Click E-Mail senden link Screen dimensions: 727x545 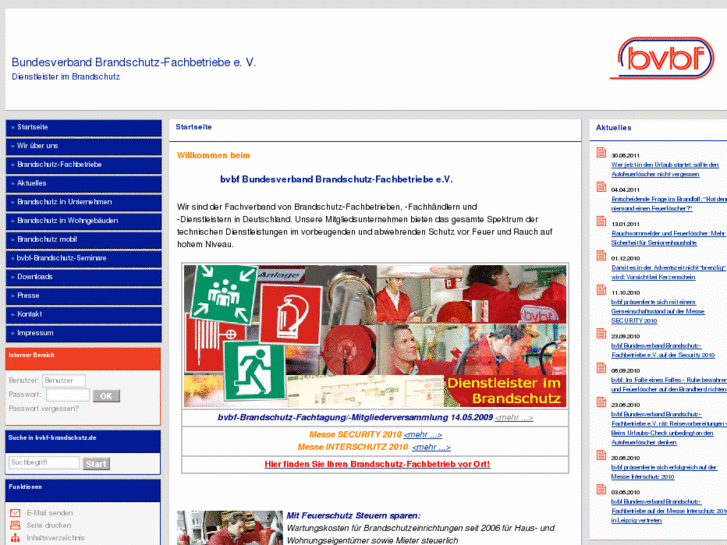tap(50, 513)
